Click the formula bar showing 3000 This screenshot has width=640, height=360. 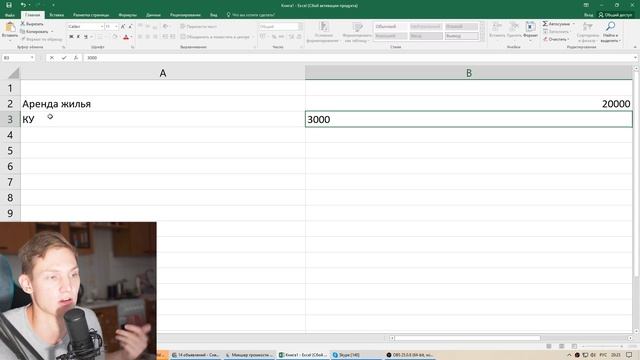[358, 58]
